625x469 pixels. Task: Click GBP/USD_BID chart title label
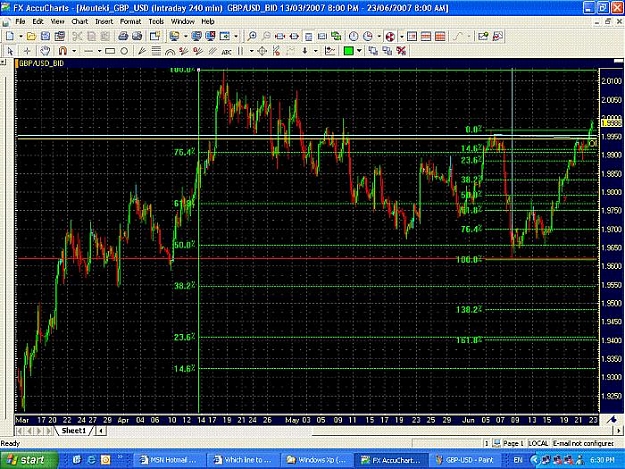tap(41, 63)
